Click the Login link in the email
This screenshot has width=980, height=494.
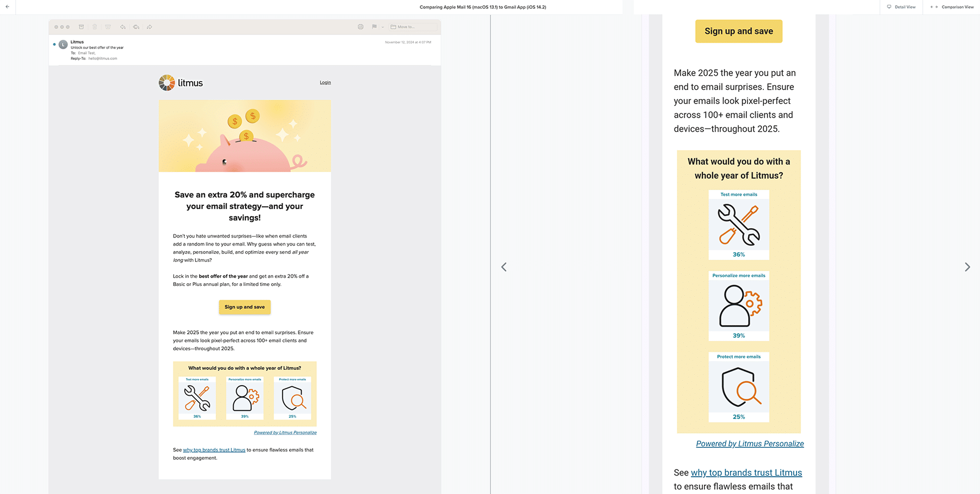325,82
